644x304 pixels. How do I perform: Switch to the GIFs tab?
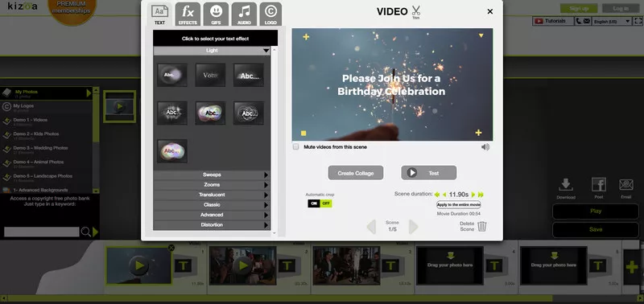click(x=216, y=14)
